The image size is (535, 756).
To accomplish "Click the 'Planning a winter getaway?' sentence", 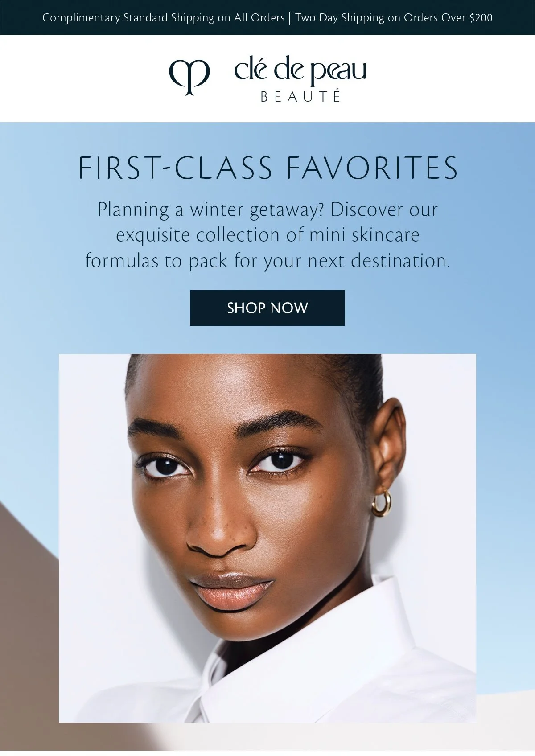I will (210, 210).
